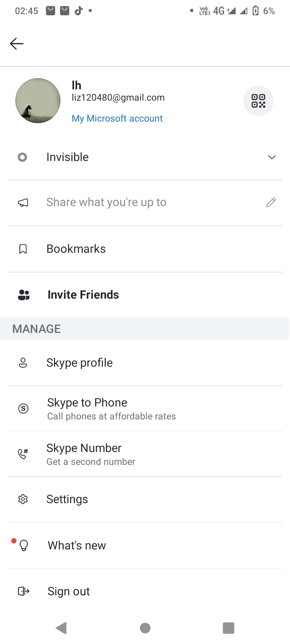The image size is (290, 644).
Task: Open Skype profile menu entry
Action: point(79,363)
